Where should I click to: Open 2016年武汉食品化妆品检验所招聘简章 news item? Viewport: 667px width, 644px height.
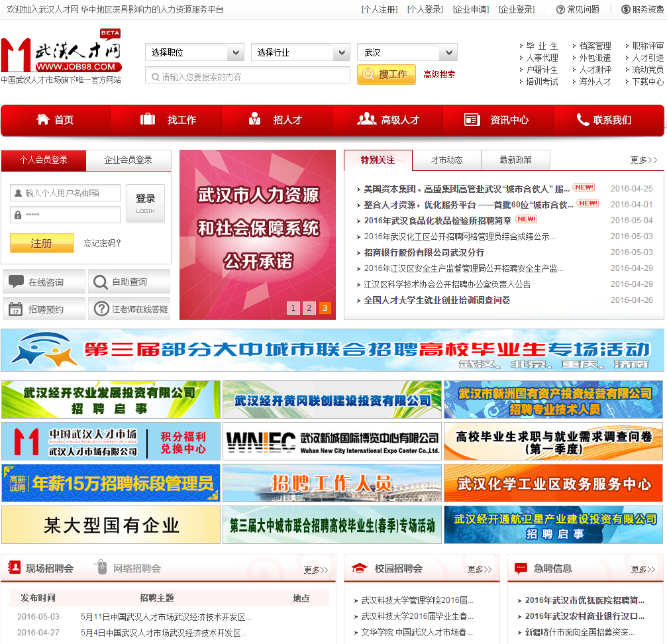(438, 221)
